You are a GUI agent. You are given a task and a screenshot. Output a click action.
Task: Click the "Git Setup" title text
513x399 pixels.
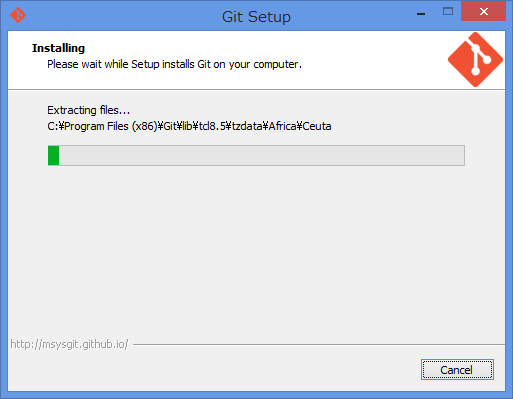pos(256,17)
